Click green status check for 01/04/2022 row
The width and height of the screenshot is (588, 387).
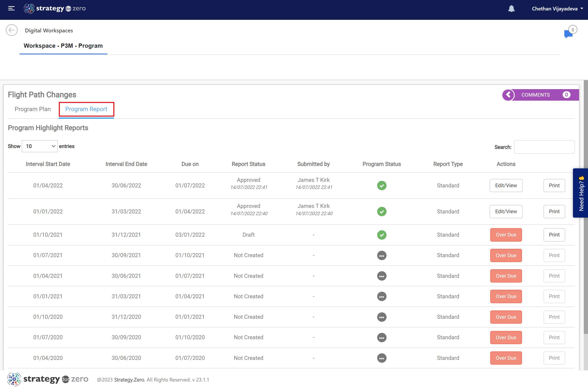(382, 186)
